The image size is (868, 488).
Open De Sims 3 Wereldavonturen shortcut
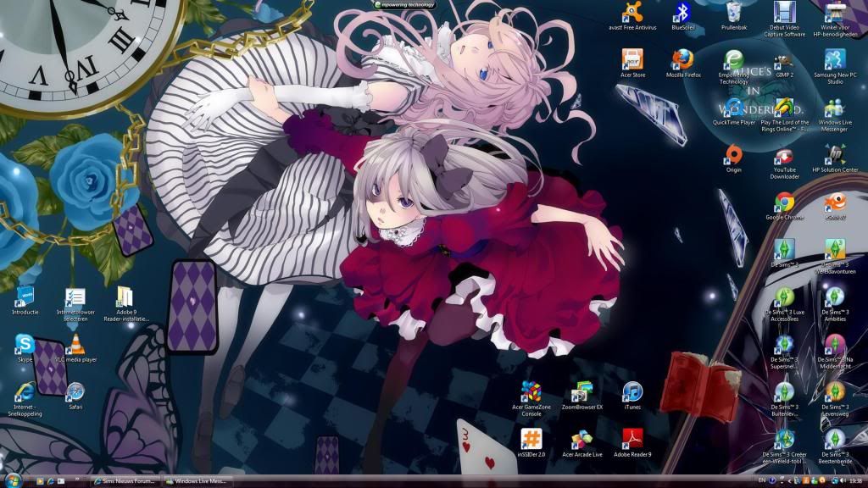[x=835, y=257]
